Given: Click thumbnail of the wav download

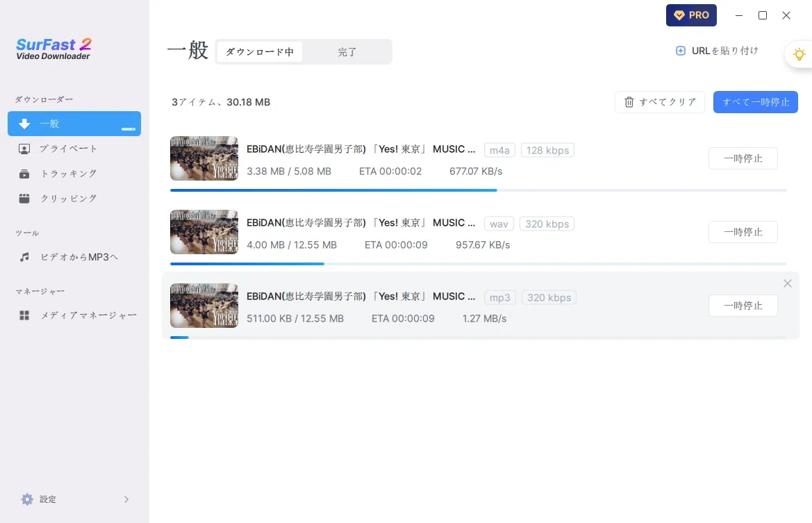Looking at the screenshot, I should 204,232.
